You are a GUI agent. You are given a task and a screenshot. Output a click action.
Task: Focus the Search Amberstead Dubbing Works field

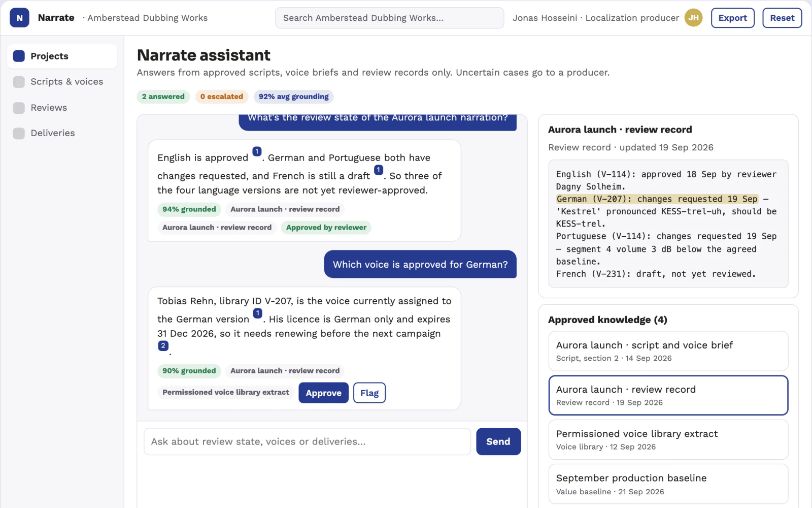click(390, 18)
